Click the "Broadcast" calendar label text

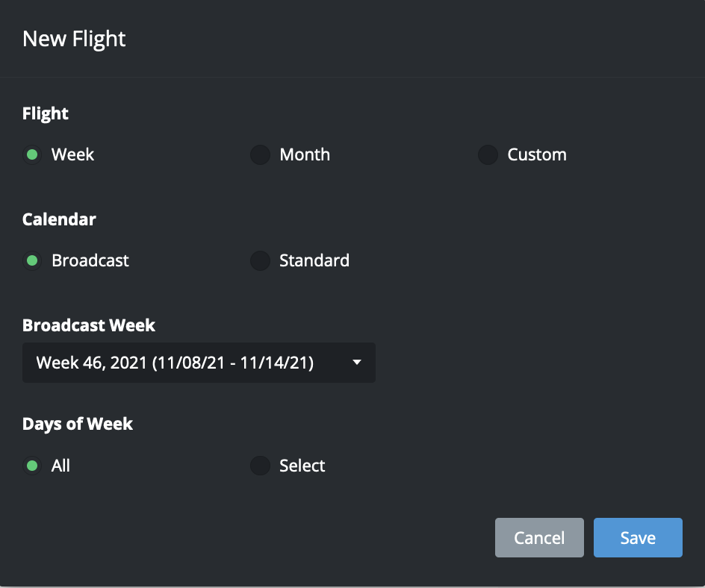(x=90, y=261)
